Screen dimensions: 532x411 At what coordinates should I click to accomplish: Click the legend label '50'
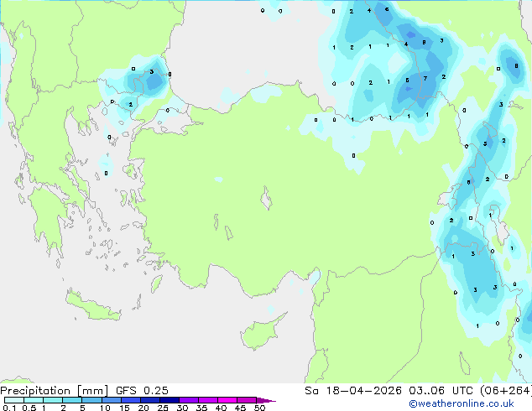(x=260, y=408)
